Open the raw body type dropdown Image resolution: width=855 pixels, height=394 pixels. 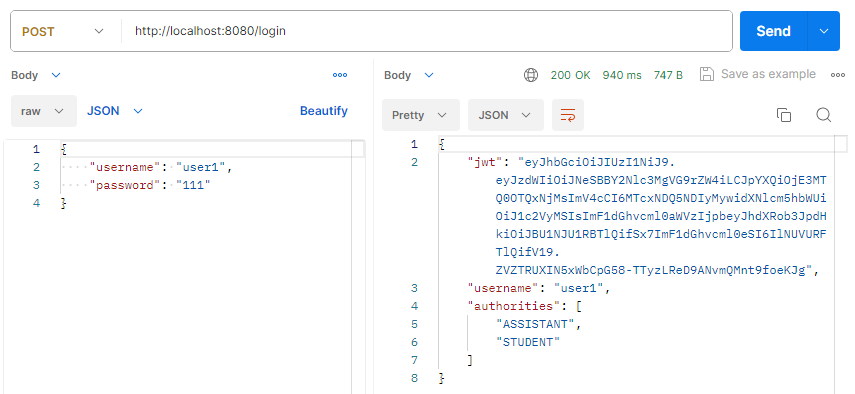(44, 111)
